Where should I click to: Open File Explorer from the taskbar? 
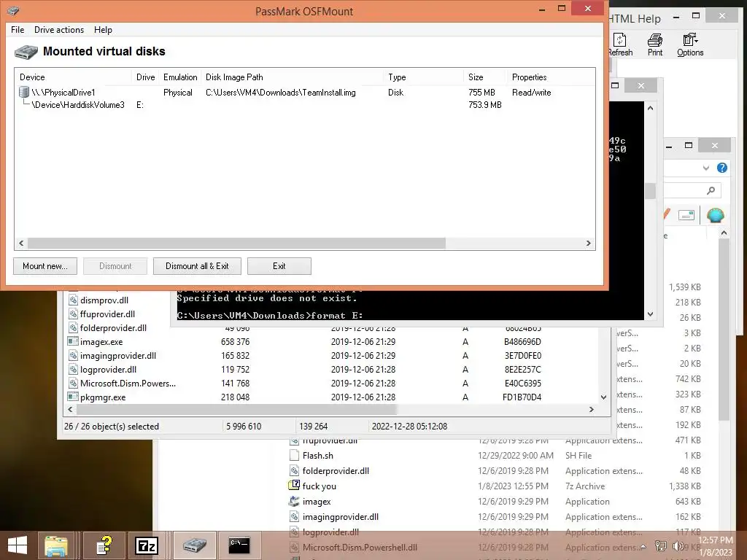(x=56, y=545)
